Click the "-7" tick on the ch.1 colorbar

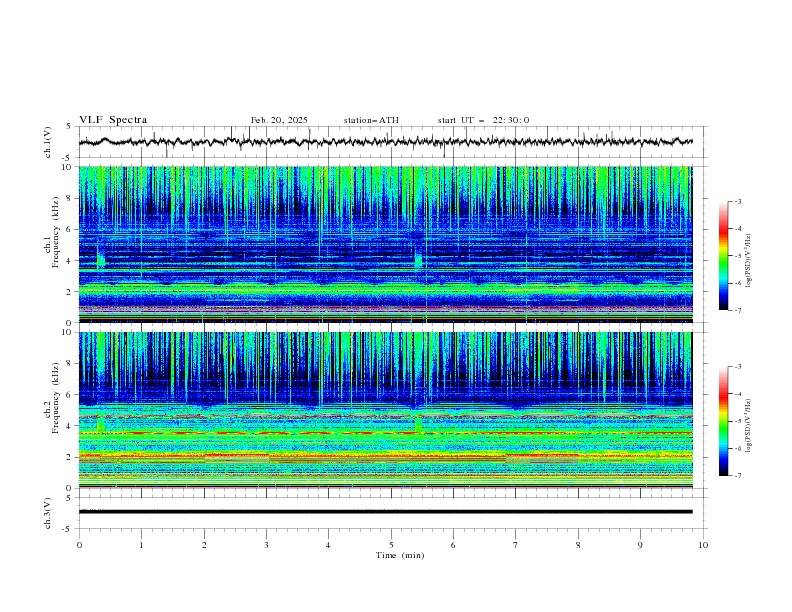point(737,310)
